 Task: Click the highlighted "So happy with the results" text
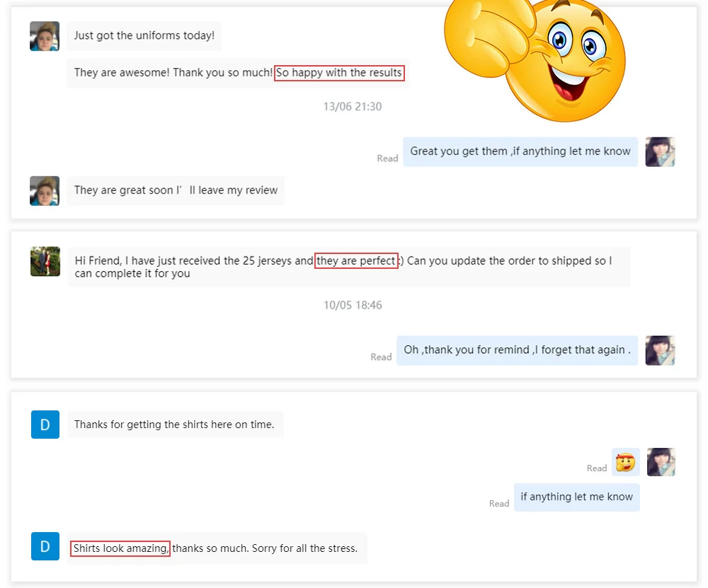tap(339, 73)
